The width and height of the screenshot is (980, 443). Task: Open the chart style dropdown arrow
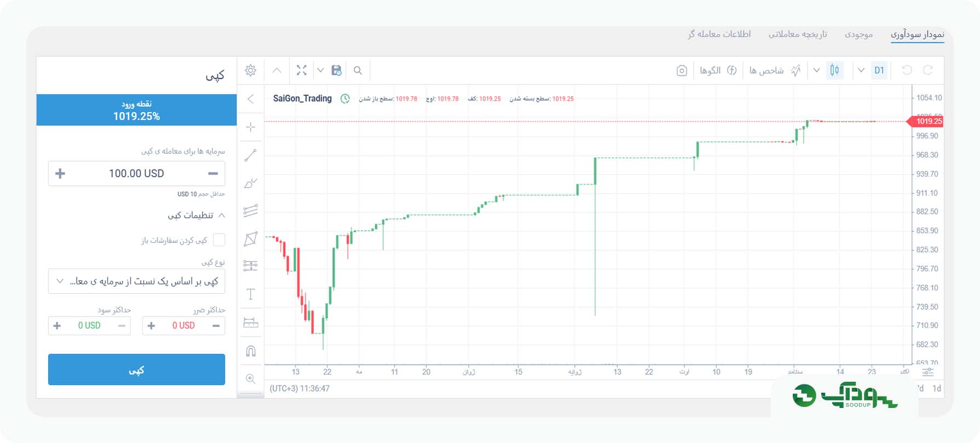coord(816,70)
